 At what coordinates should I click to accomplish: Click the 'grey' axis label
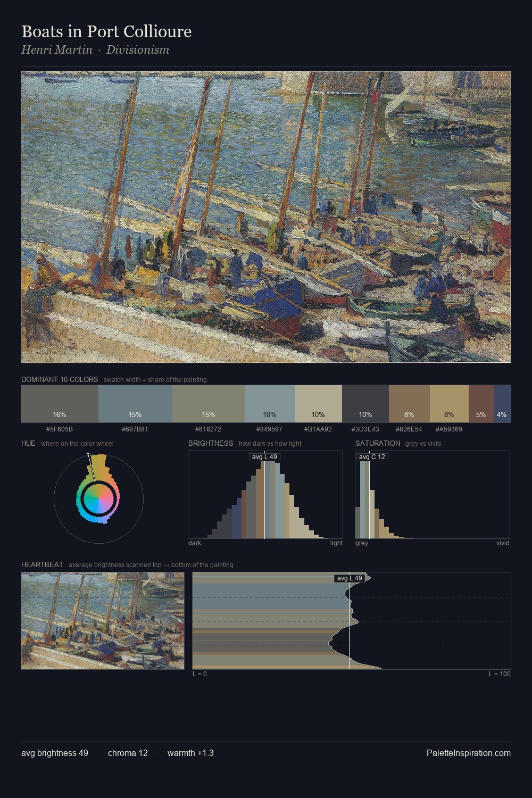point(362,543)
